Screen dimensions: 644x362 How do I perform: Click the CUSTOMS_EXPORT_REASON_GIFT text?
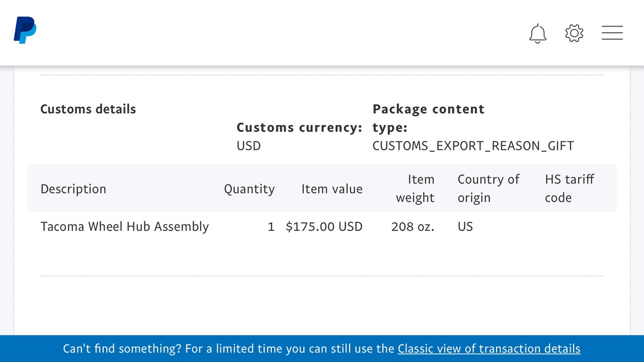(473, 146)
